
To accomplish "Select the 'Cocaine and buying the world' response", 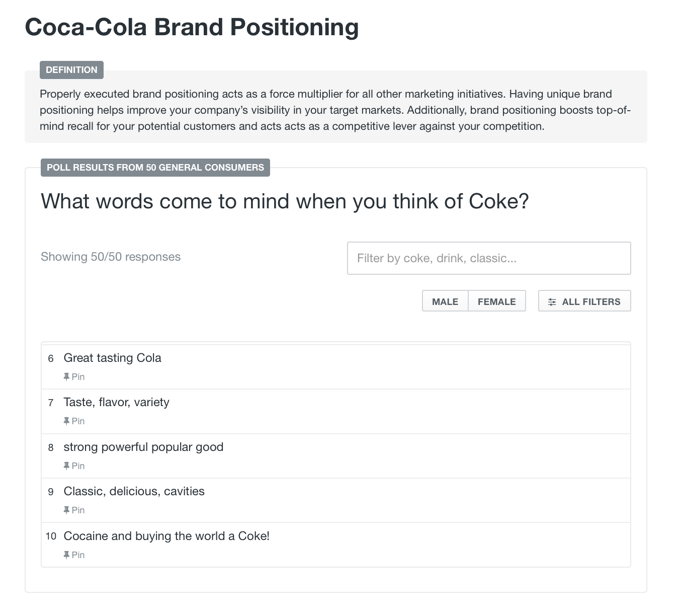I will (x=166, y=536).
